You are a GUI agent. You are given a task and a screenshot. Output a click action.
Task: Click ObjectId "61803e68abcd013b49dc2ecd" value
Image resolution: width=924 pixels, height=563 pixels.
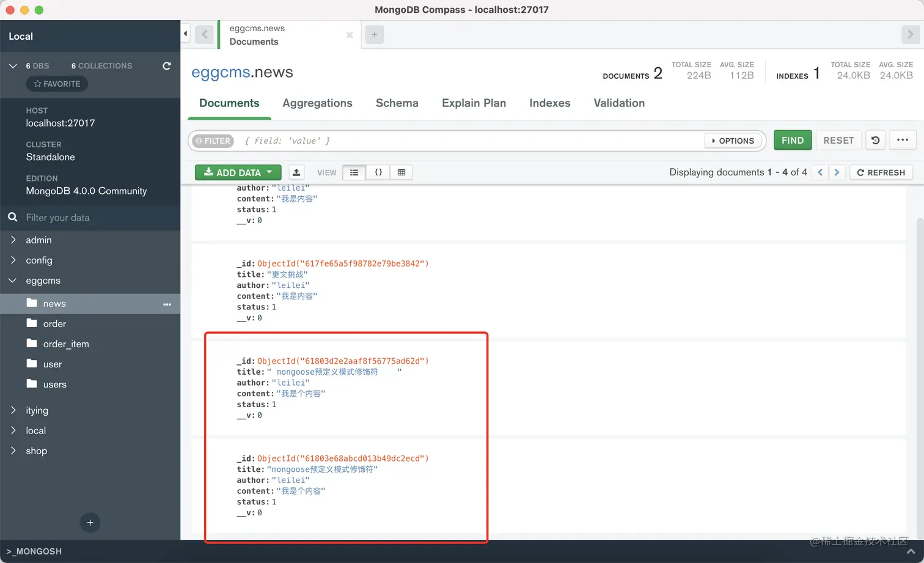click(x=343, y=458)
